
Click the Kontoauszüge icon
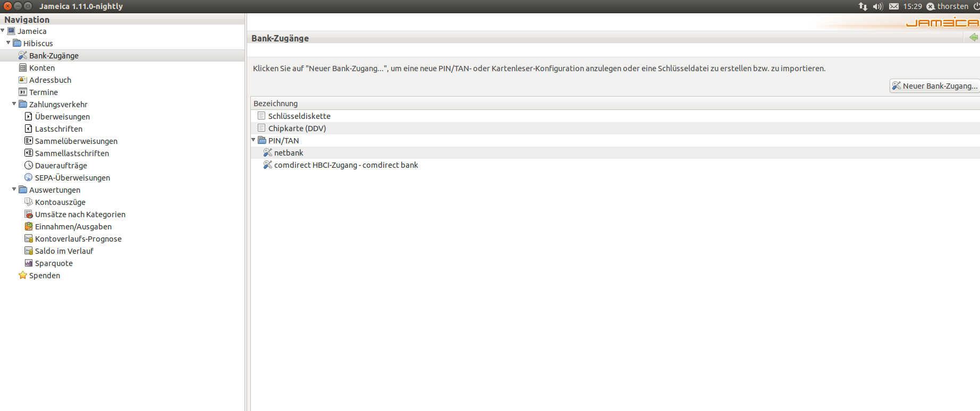[x=28, y=202]
